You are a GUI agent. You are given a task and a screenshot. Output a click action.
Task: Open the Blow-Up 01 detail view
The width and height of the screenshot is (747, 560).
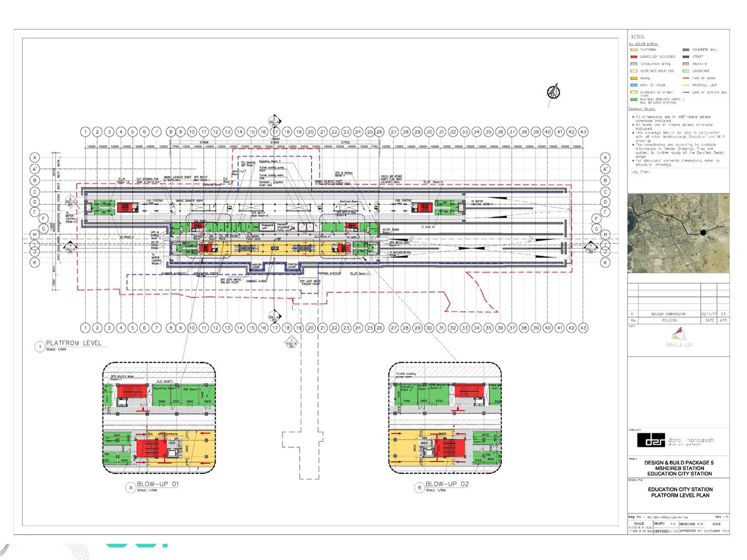click(159, 418)
